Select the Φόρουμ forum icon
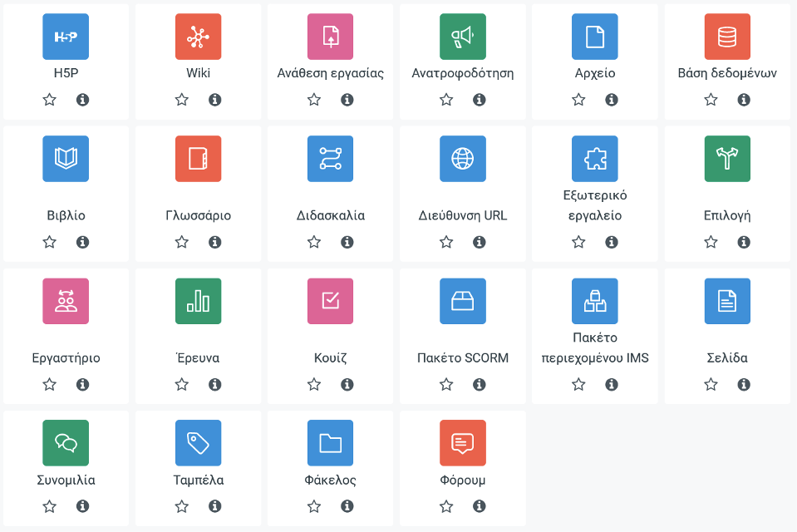 (463, 443)
